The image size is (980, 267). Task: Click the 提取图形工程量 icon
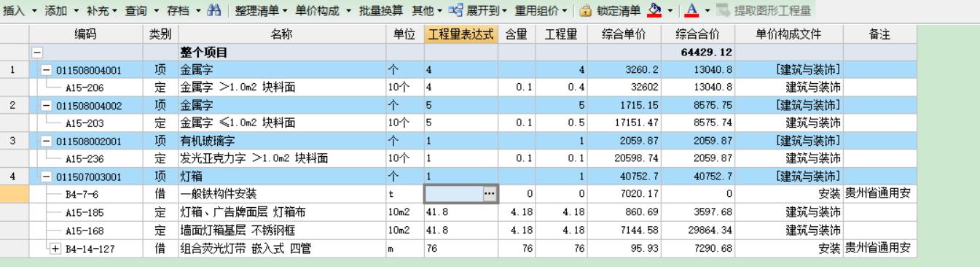pyautogui.click(x=722, y=10)
